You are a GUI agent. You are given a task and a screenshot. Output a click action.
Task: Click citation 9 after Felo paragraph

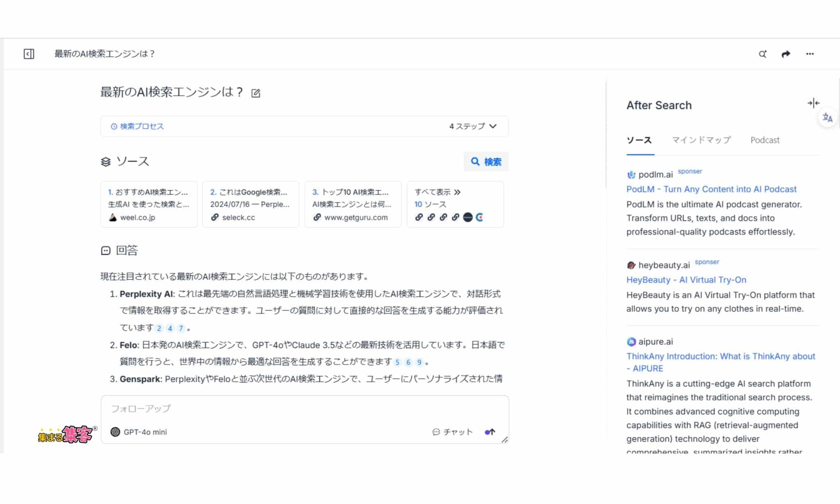[x=419, y=362]
